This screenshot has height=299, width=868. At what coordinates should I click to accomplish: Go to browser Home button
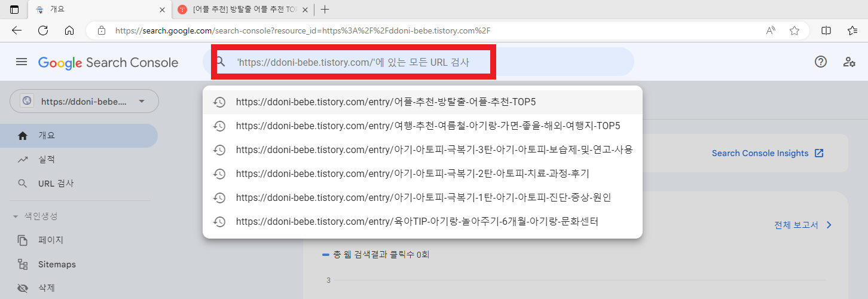(69, 30)
